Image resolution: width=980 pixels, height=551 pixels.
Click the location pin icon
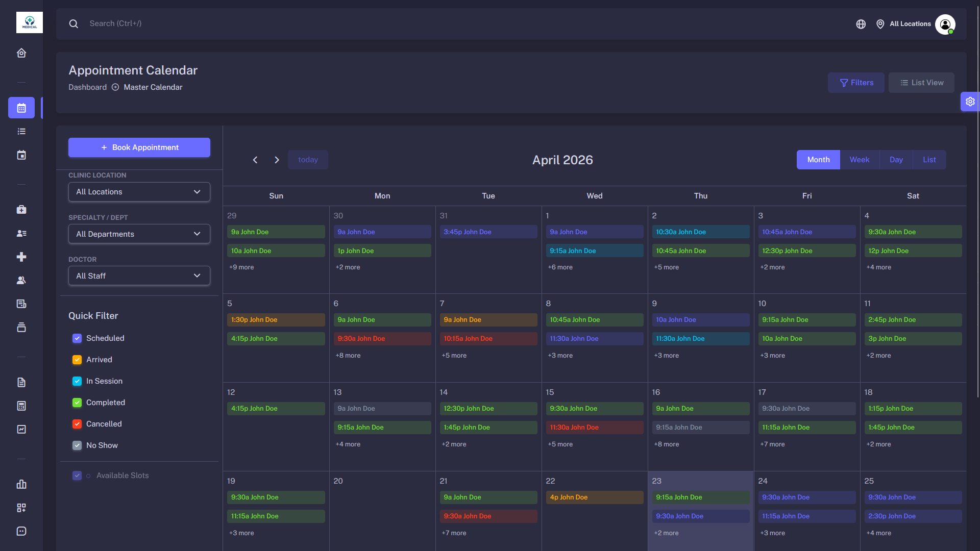pyautogui.click(x=880, y=24)
